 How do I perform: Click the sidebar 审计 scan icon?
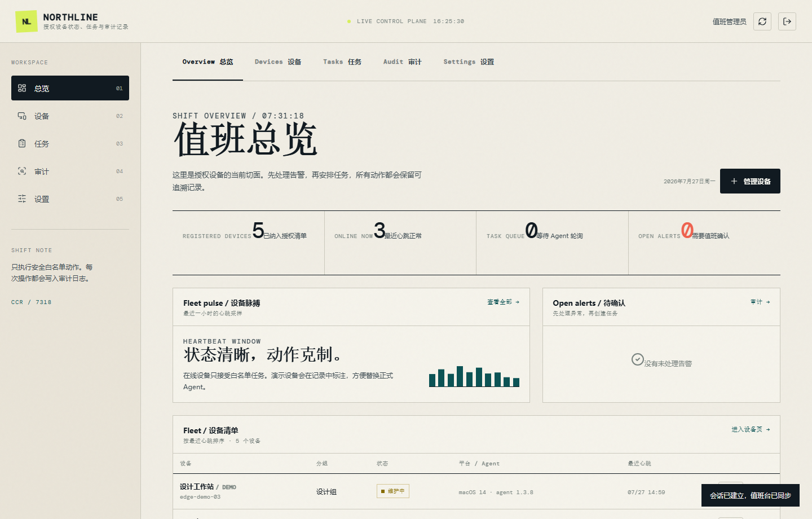click(x=22, y=171)
